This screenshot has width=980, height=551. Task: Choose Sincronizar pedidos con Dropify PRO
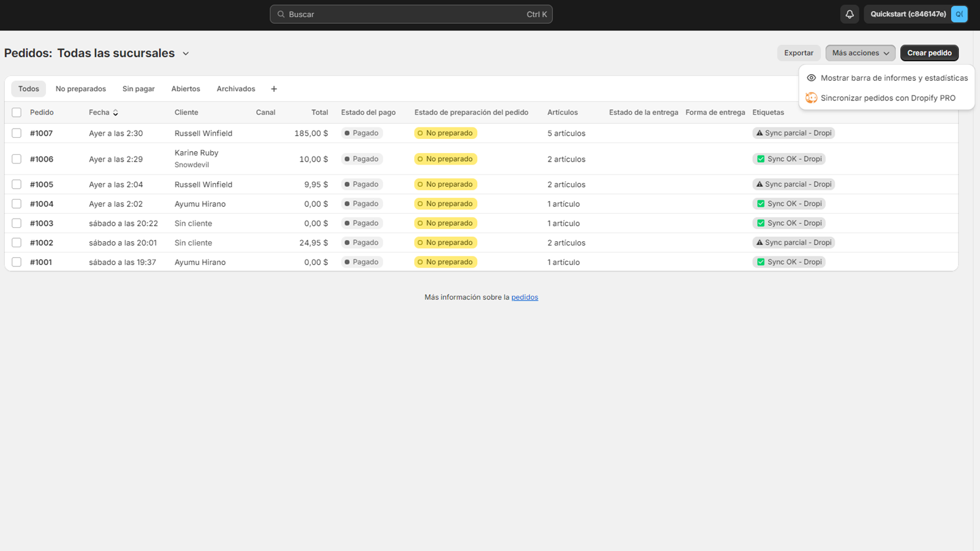tap(888, 98)
